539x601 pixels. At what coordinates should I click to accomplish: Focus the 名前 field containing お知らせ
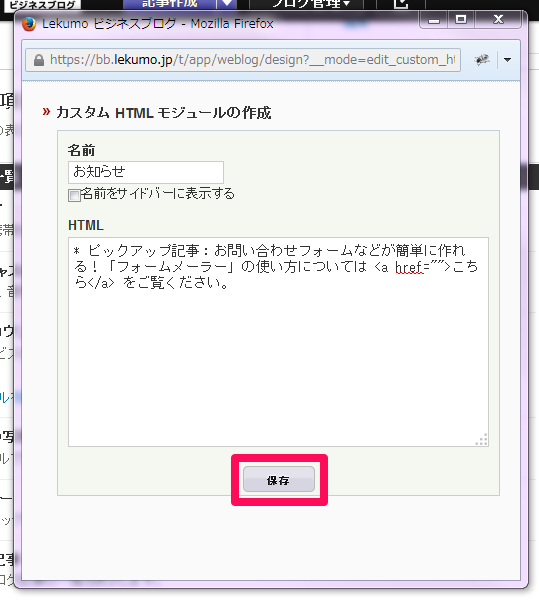tap(146, 172)
